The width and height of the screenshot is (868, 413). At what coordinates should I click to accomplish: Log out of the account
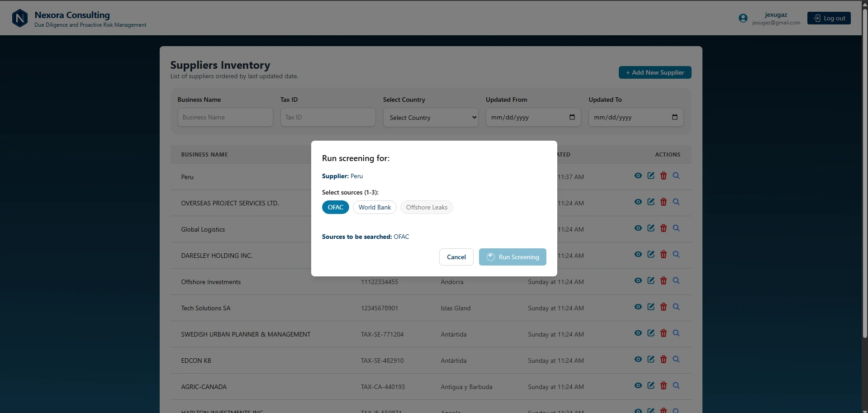(829, 18)
